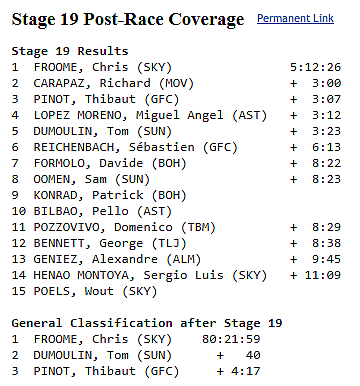The height and width of the screenshot is (386, 360).
Task: Click GENIEZ, Alexandre (ALM) row
Action: [x=176, y=259]
